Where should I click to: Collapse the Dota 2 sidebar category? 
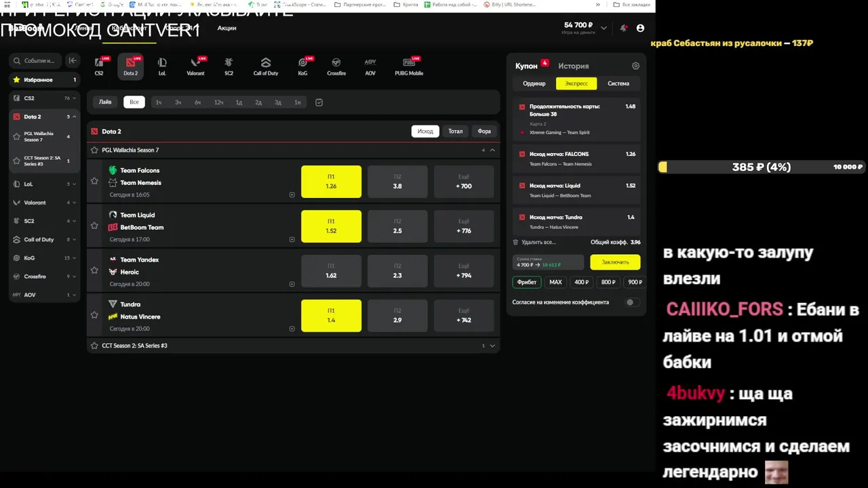(x=74, y=117)
